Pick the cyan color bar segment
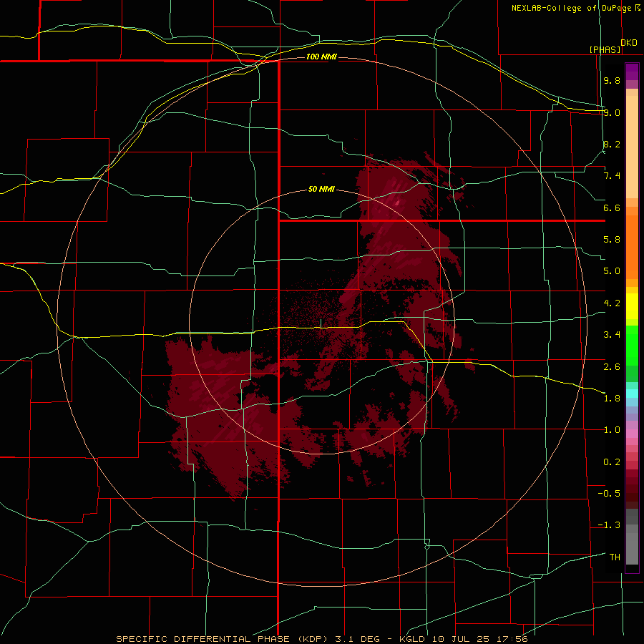This screenshot has height=644, width=644. click(632, 394)
